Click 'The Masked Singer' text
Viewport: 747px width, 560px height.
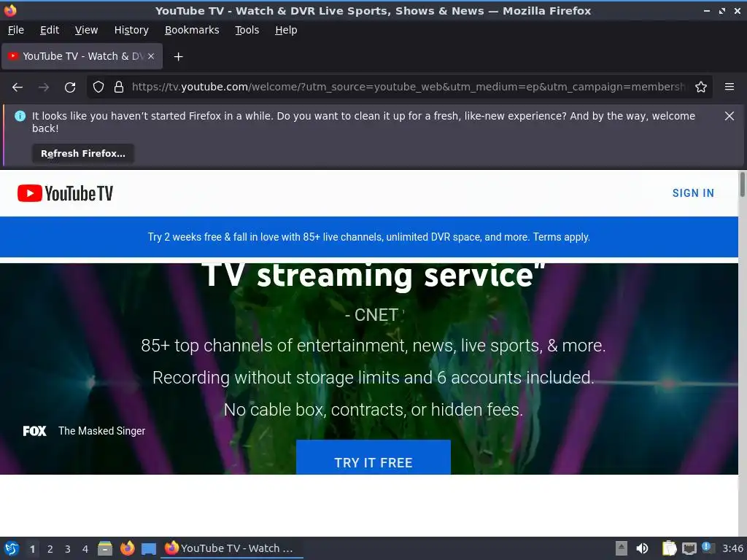[x=102, y=431]
